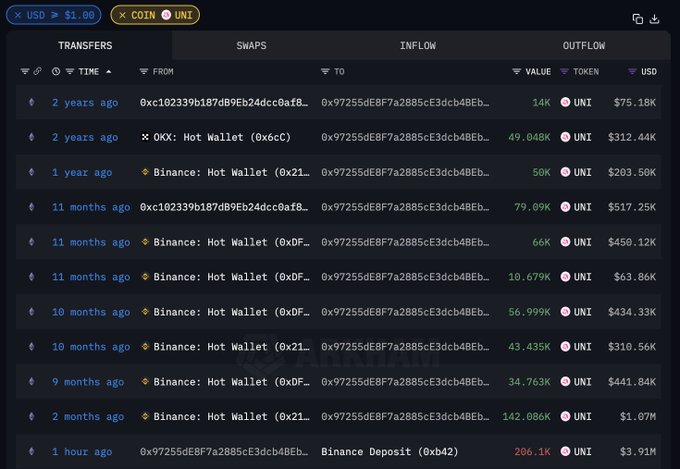Open the TIME column filter

pyautogui.click(x=70, y=72)
